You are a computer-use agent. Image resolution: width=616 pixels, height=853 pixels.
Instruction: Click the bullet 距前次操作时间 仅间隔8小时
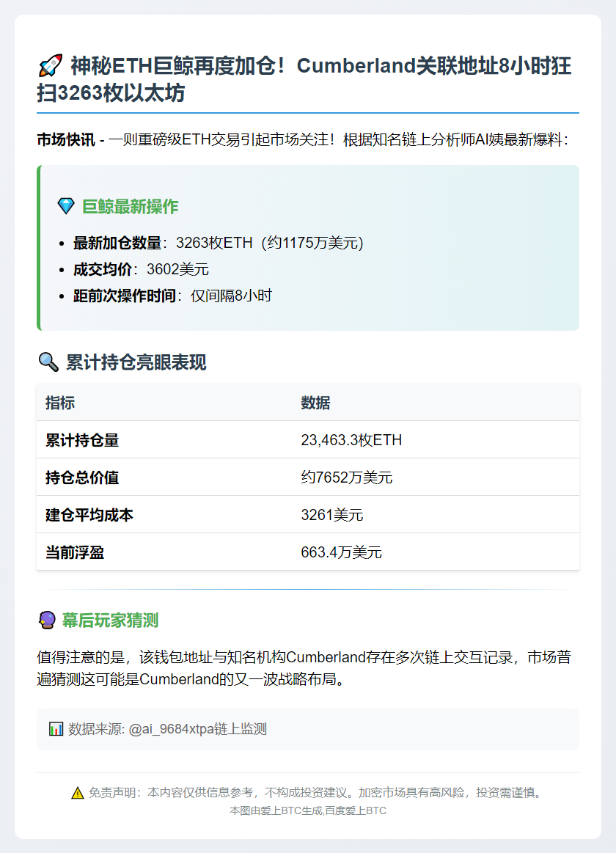[172, 296]
